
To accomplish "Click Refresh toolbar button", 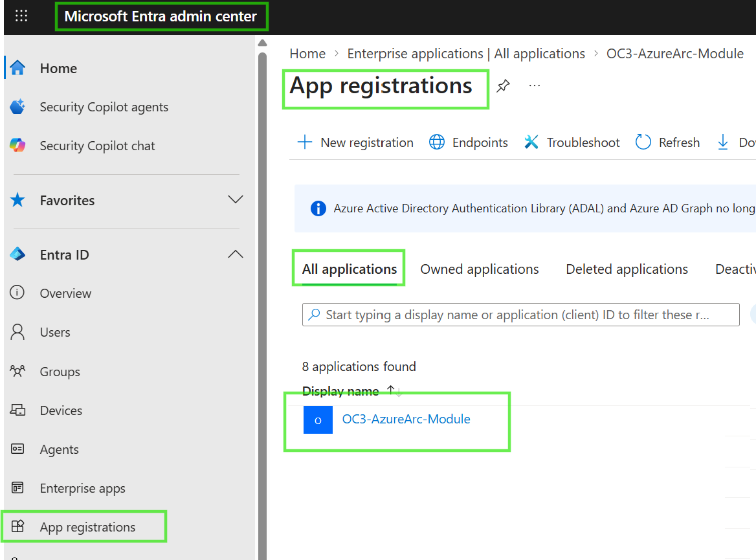I will [667, 142].
